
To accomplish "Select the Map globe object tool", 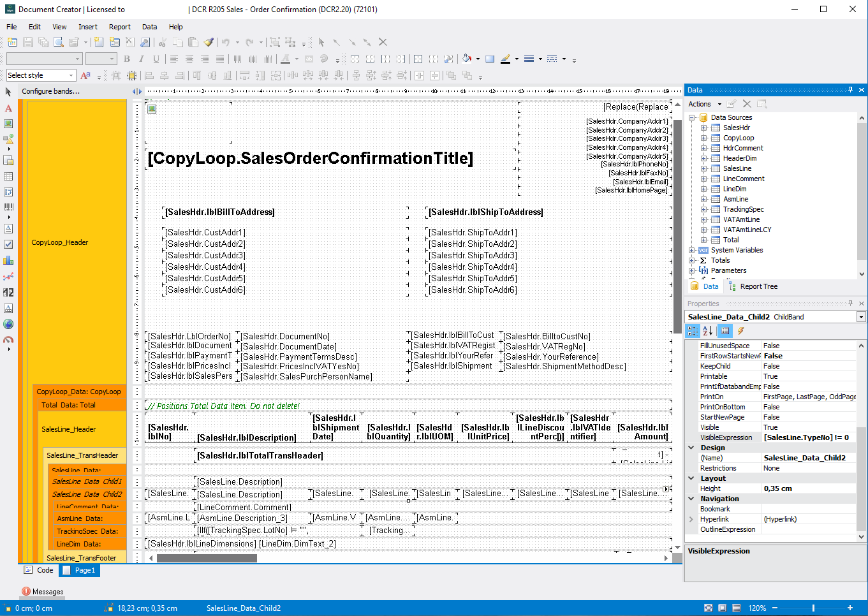I will coord(8,324).
